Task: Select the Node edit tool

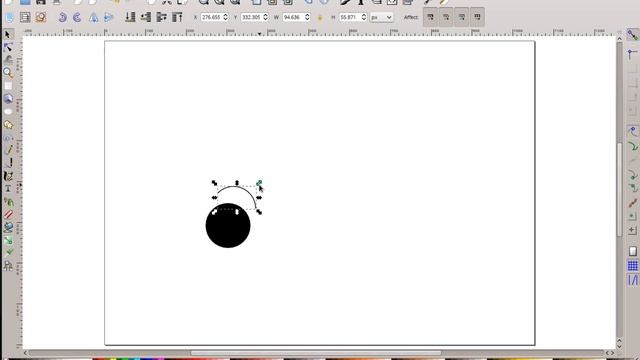Action: point(8,47)
